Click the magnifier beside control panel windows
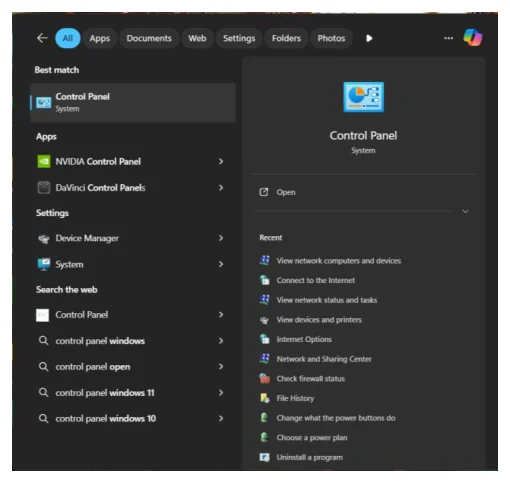This screenshot has width=510, height=483. tap(43, 340)
